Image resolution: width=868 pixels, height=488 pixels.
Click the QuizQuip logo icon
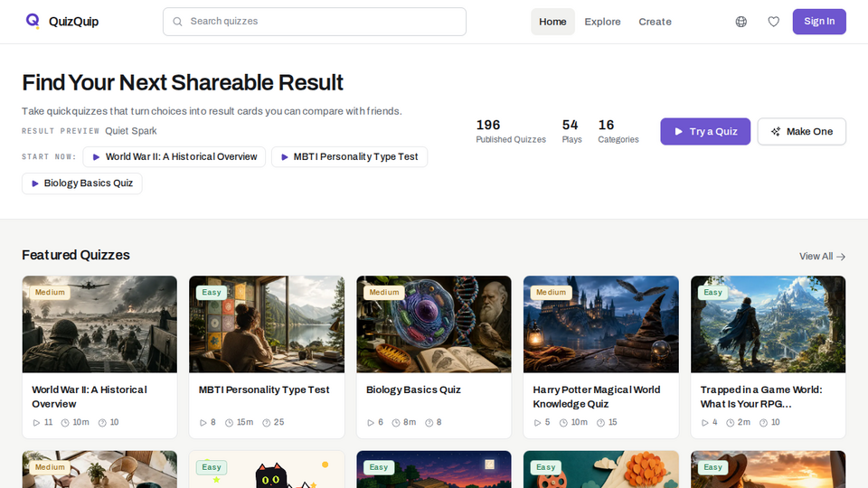[x=33, y=21]
